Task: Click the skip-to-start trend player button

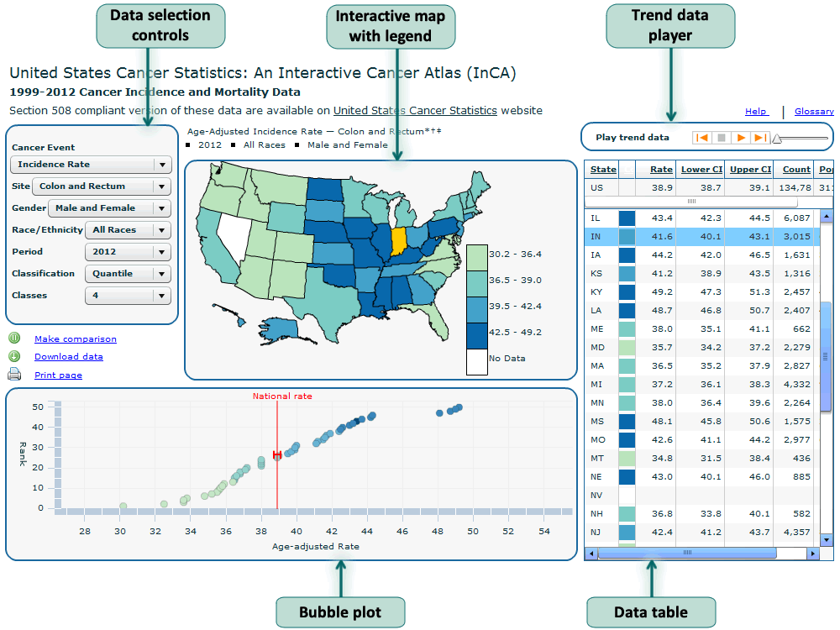Action: (x=702, y=138)
